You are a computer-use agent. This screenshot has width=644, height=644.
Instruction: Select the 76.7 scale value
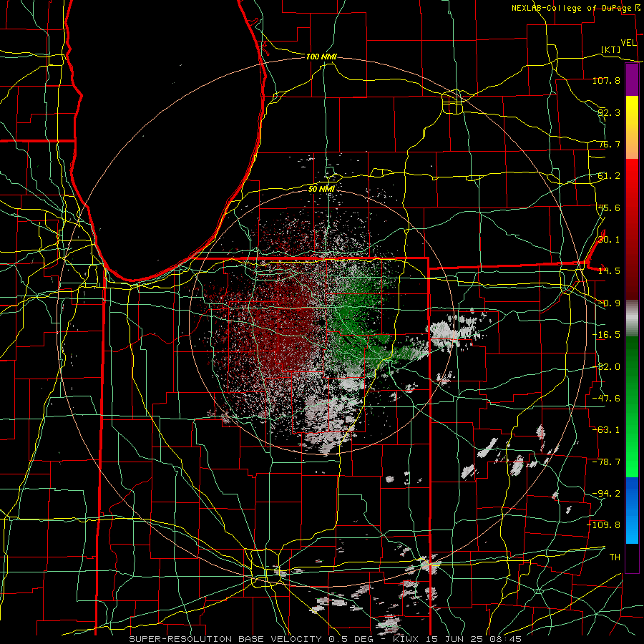(609, 144)
